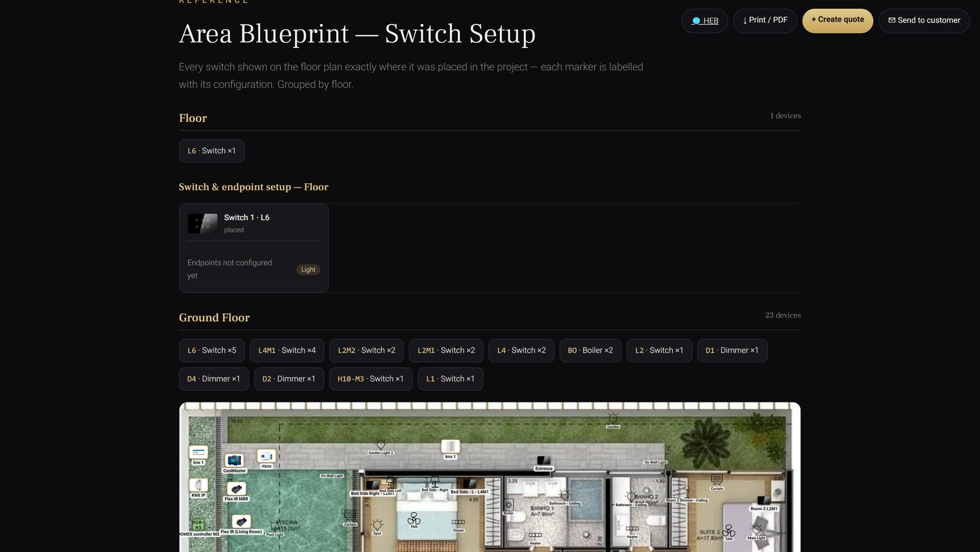Select the Flex IR MBR device icon
Image resolution: width=980 pixels, height=552 pixels.
236,489
